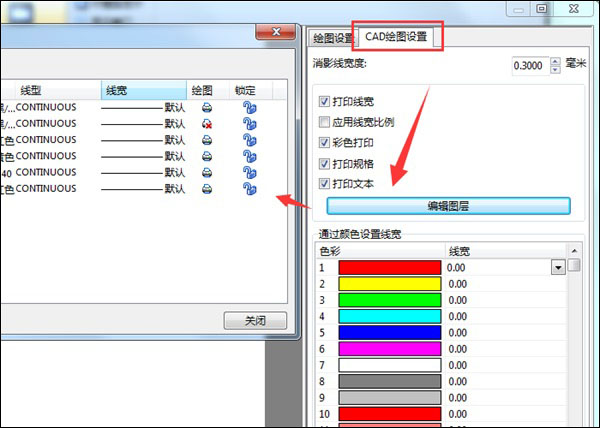Toggle plot icon in the 40 layer row
The height and width of the screenshot is (428, 600).
coord(207,173)
